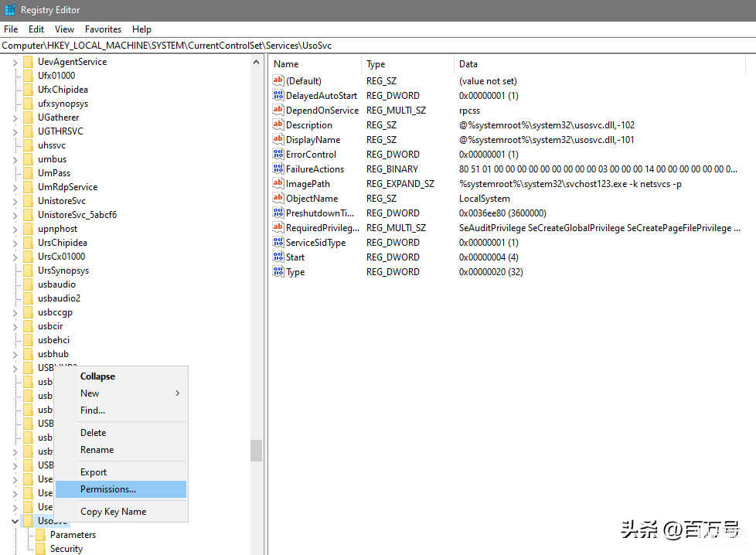756x555 pixels.
Task: Click the Copy Key Name option
Action: 113,512
